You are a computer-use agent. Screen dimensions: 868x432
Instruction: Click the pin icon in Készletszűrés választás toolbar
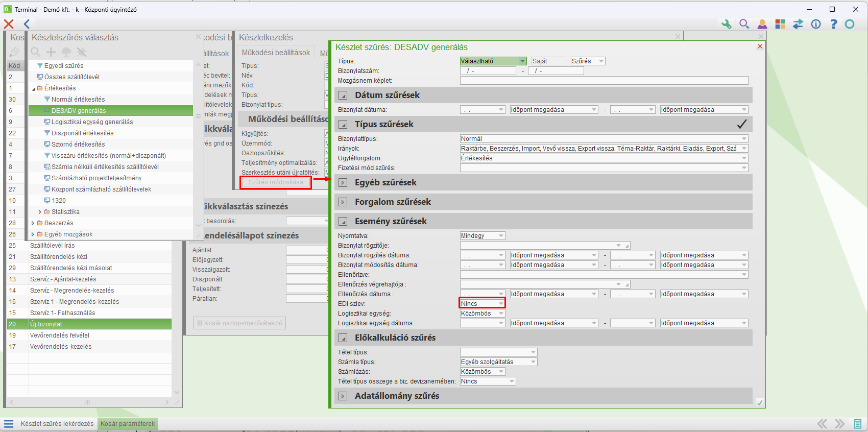tap(82, 52)
